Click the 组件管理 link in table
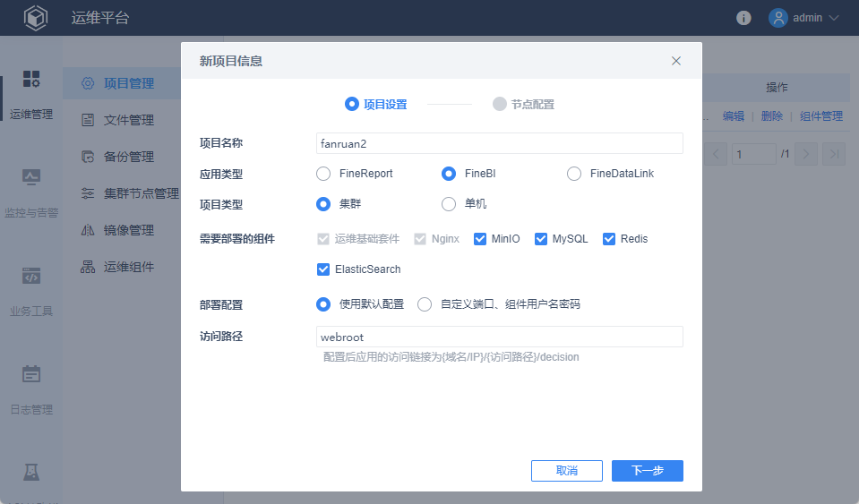Screen dimensions: 859x504 coord(821,116)
